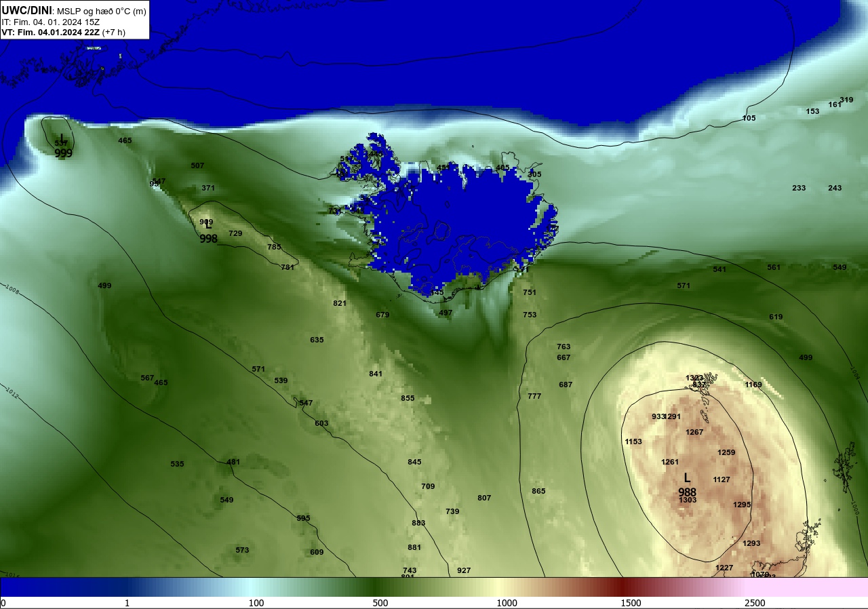Click the 1012 isobar label
Image resolution: width=868 pixels, height=609 pixels.
click(x=12, y=391)
